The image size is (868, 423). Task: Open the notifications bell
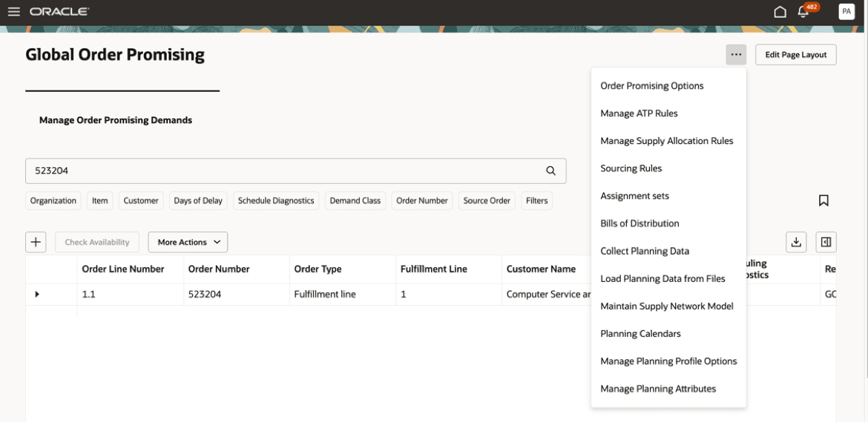click(803, 12)
